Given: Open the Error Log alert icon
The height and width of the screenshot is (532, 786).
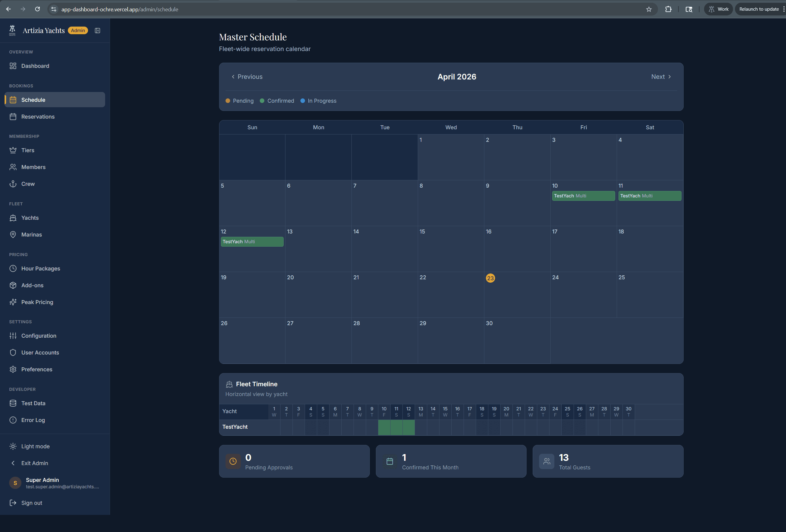Looking at the screenshot, I should pyautogui.click(x=13, y=420).
